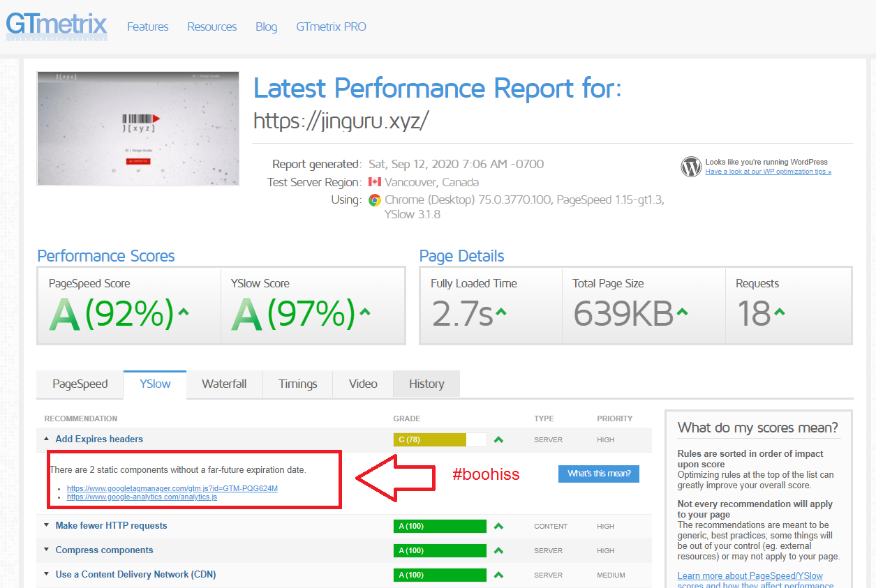
Task: Click up arrow beside Fully Loaded Time
Action: pos(500,312)
